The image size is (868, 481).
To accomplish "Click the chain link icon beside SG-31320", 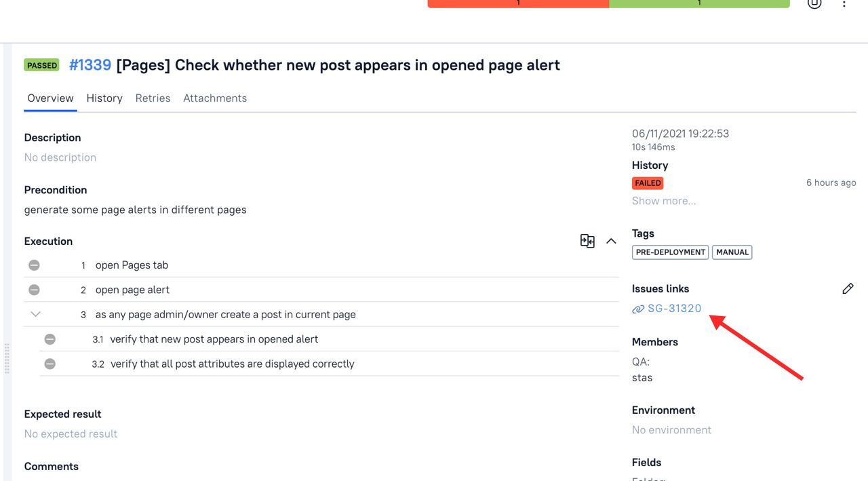I will point(638,309).
